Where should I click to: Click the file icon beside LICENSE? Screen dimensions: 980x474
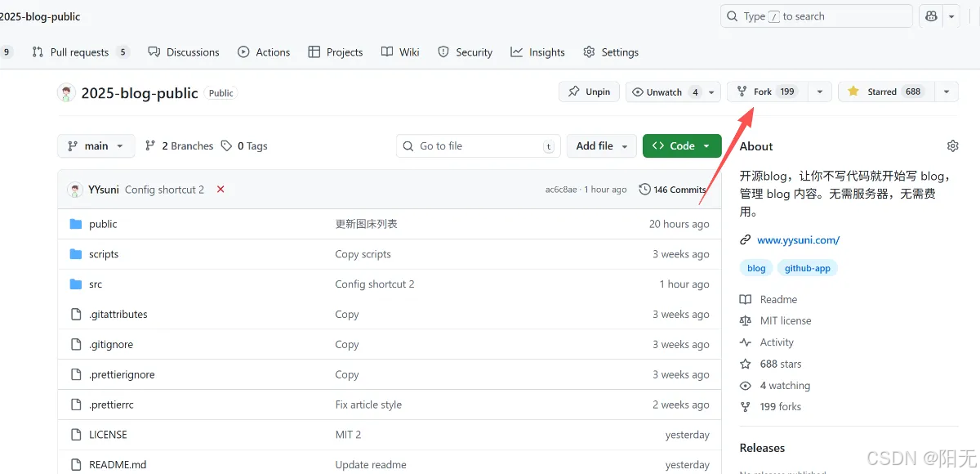click(76, 435)
